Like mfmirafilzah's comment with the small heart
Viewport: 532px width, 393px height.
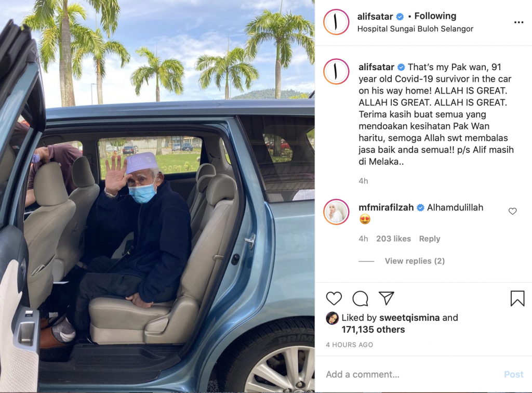(x=512, y=211)
